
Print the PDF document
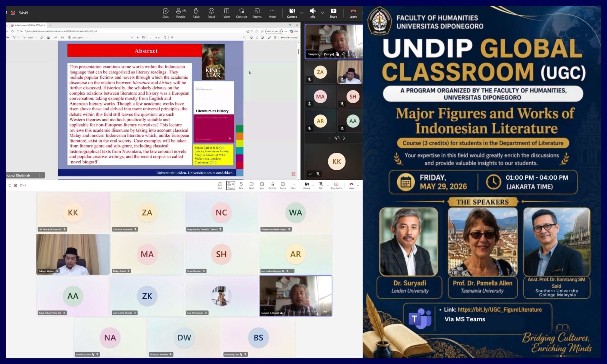(x=251, y=37)
